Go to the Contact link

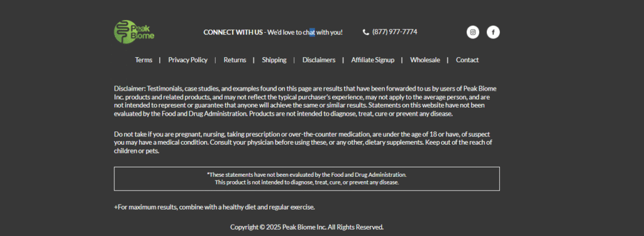point(467,60)
